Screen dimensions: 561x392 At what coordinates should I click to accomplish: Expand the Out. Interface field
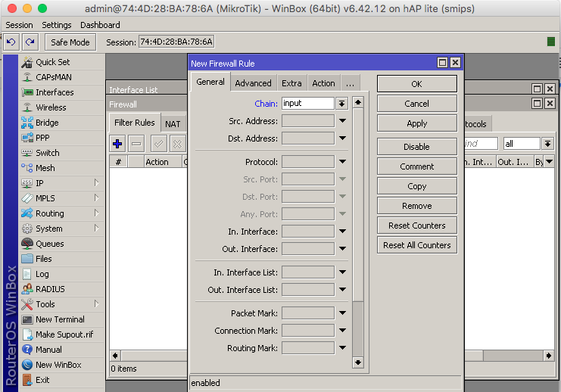click(342, 248)
